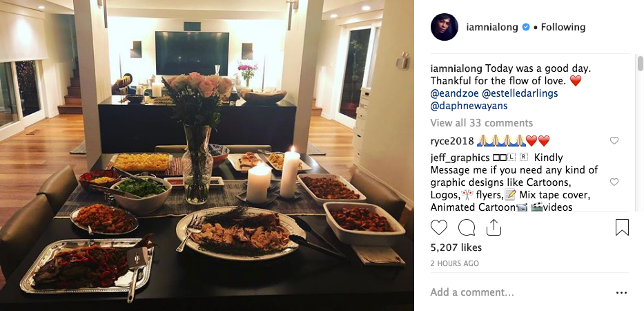Viewport: 644px width, 311px height.
Task: View the 5,207 likes list
Action: click(x=456, y=247)
